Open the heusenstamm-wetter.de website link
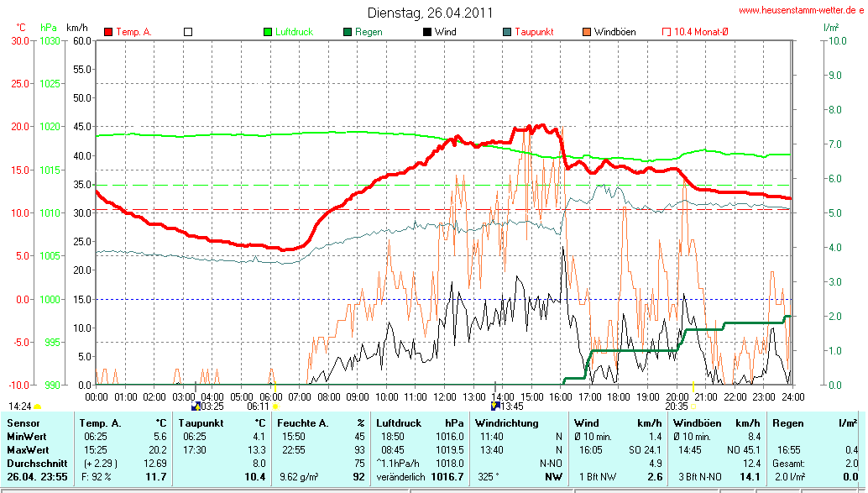 (801, 10)
